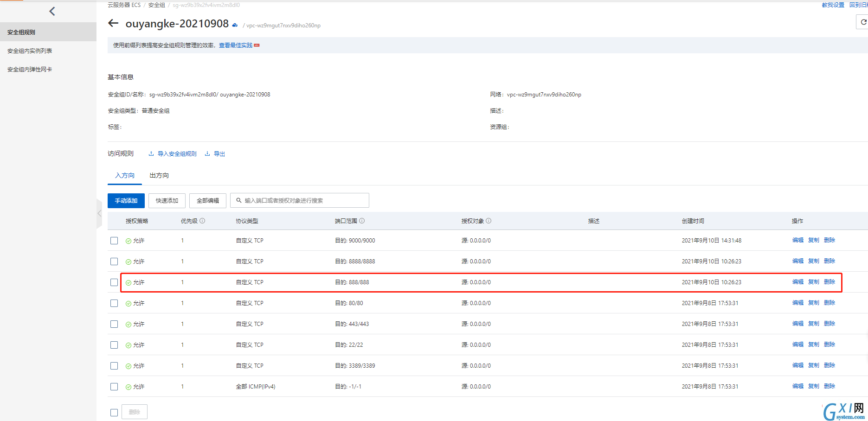
Task: Click the green allow icon on the ICMP(IPv4) row
Action: pyautogui.click(x=129, y=387)
